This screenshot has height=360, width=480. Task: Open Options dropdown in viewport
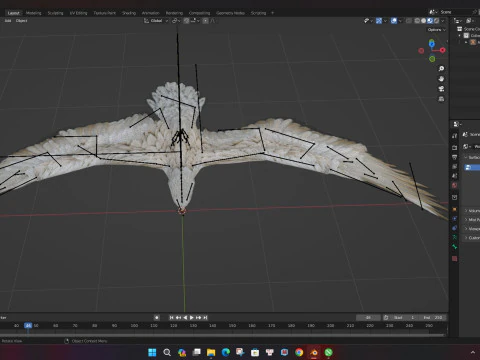pos(437,30)
